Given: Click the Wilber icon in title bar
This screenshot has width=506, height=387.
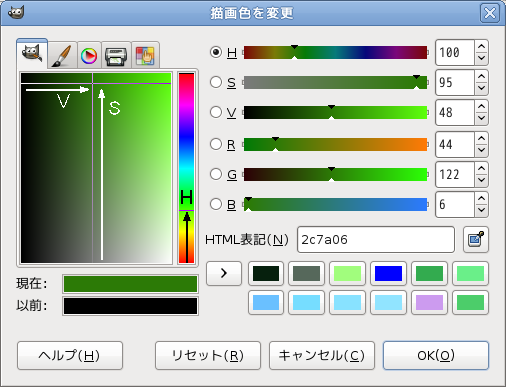Looking at the screenshot, I should [16, 12].
